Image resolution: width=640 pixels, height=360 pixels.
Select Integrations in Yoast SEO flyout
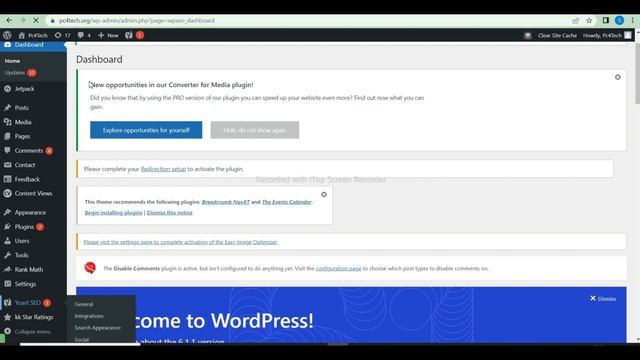[x=89, y=316]
